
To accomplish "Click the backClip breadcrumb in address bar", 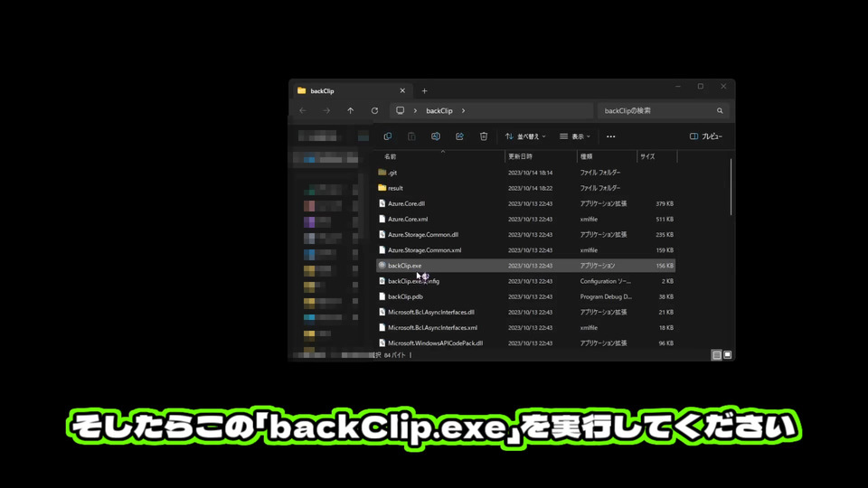I will pyautogui.click(x=439, y=110).
